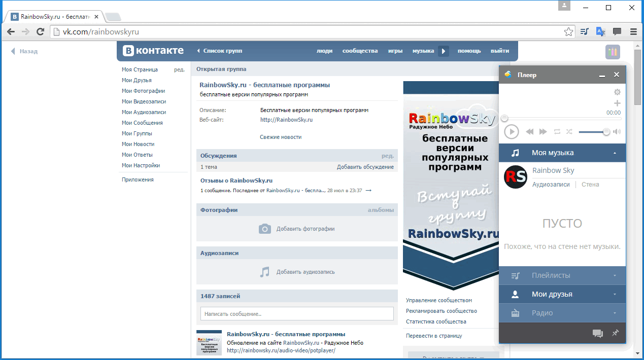Click the camera icon to add photos
The height and width of the screenshot is (360, 644).
(265, 229)
